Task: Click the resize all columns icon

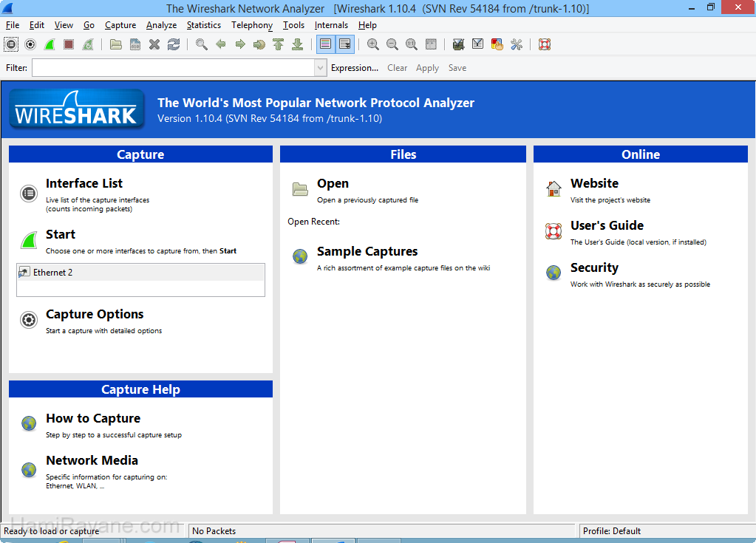Action: 431,44
